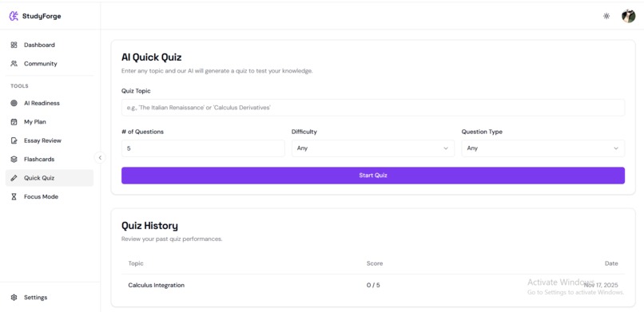
Task: Collapse the sidebar with chevron button
Action: point(100,157)
